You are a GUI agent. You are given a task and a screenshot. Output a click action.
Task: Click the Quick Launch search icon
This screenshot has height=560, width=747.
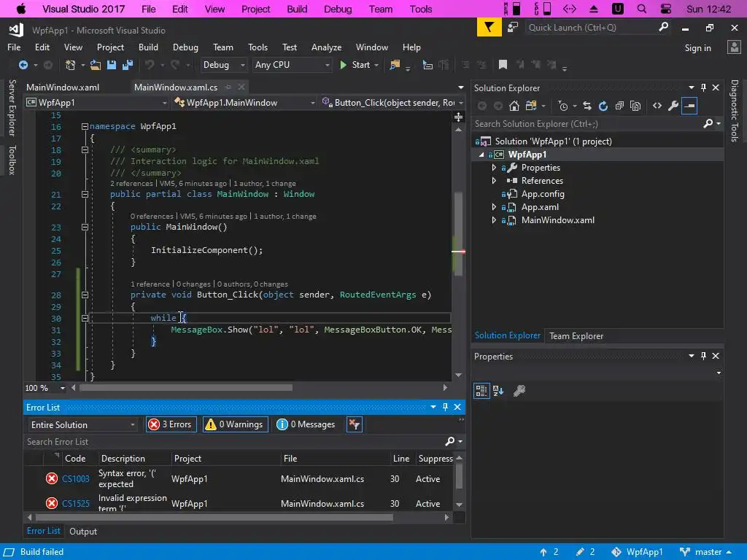[x=663, y=27]
